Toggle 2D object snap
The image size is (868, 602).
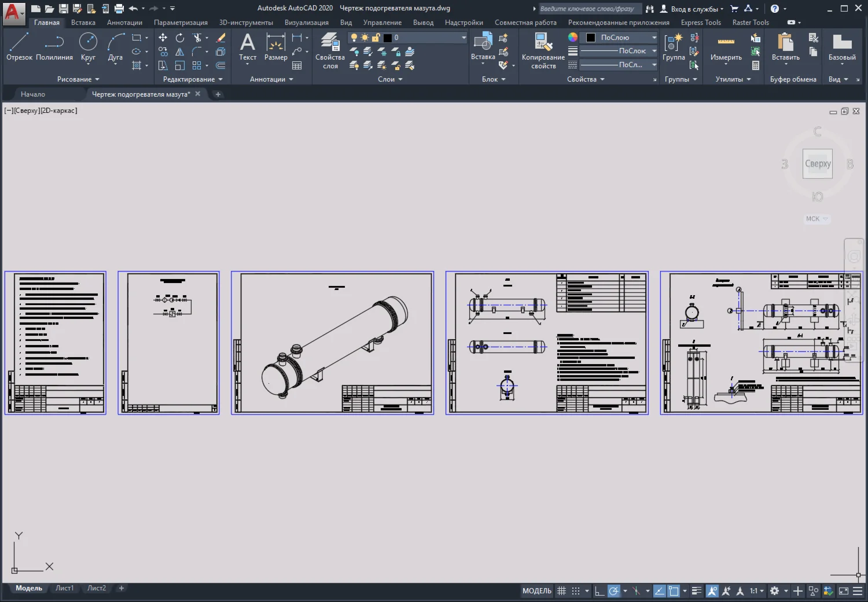pyautogui.click(x=674, y=591)
